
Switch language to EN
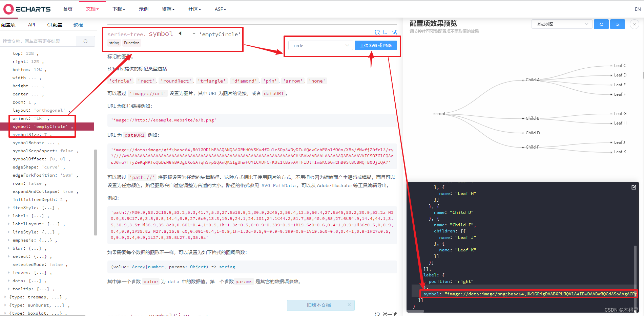pyautogui.click(x=638, y=9)
